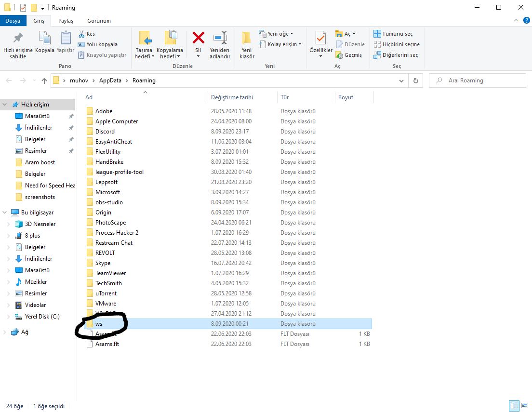
Task: Select Müzikler in sidebar
Action: [36, 282]
